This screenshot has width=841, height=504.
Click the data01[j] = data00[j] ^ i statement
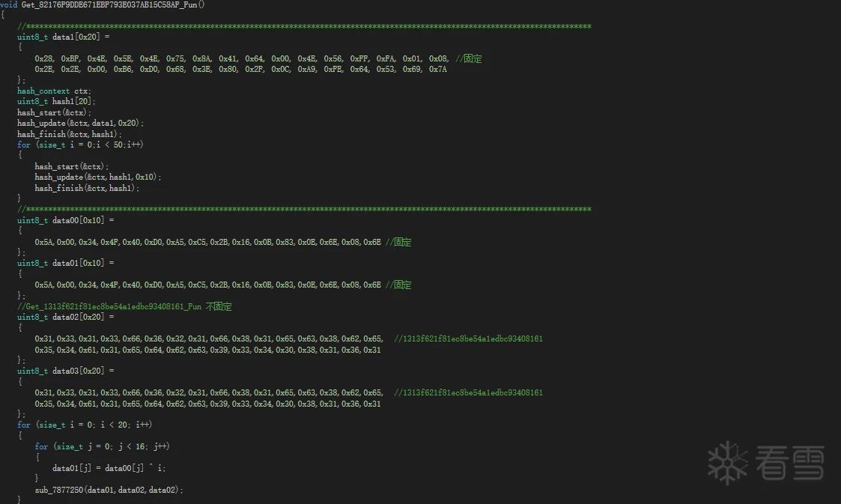click(x=109, y=469)
